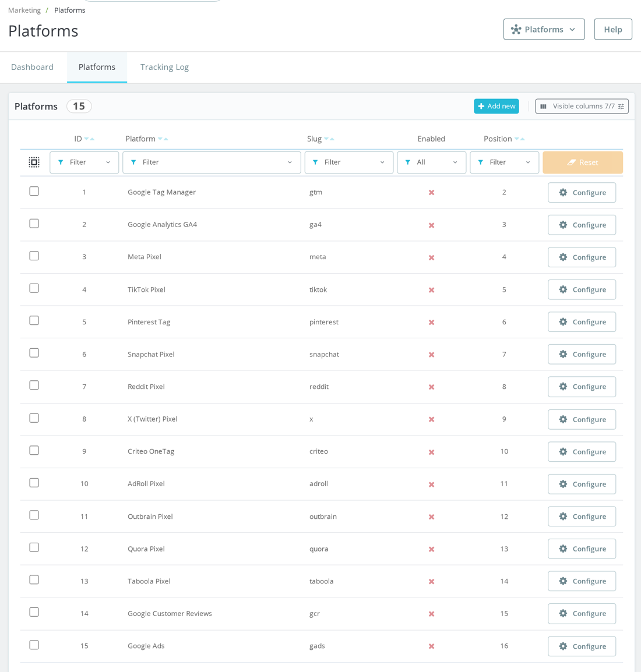
Task: Switch to the Tracking Log tab
Action: pos(165,67)
